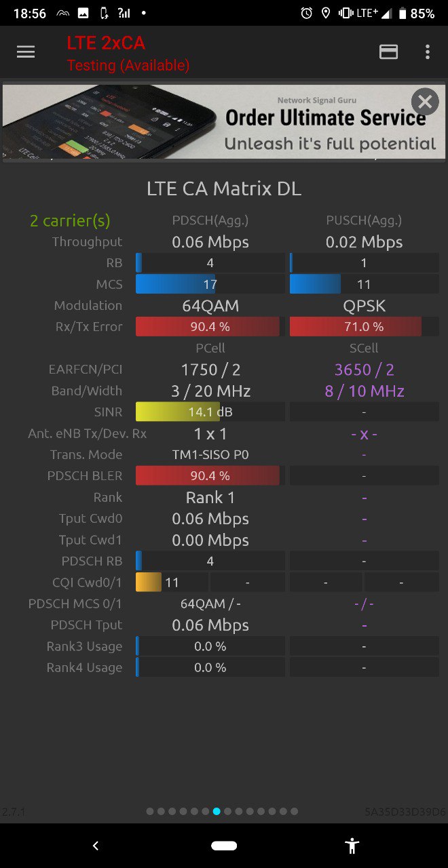Image resolution: width=448 pixels, height=868 pixels.
Task: Tap the MCS 17 progress bar
Action: [x=210, y=284]
